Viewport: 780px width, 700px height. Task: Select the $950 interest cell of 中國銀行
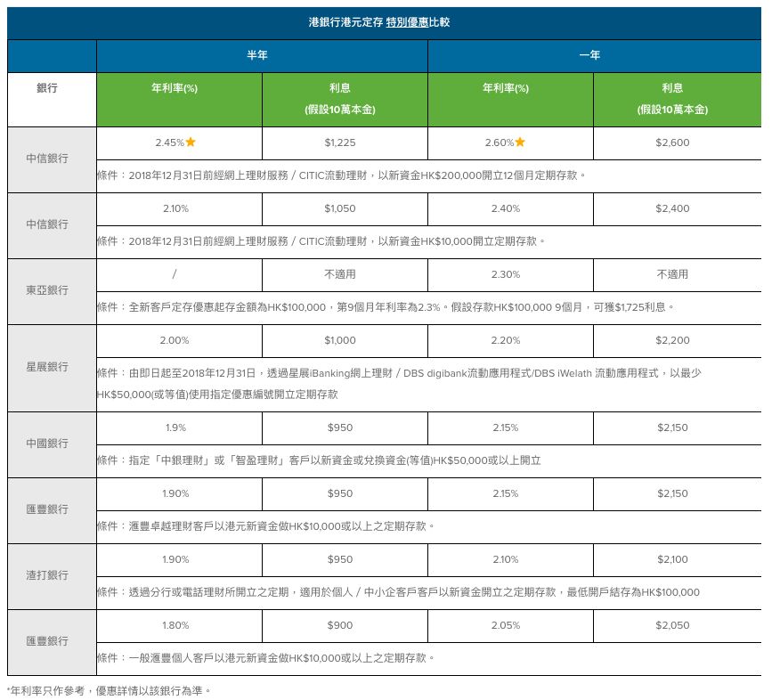point(345,428)
